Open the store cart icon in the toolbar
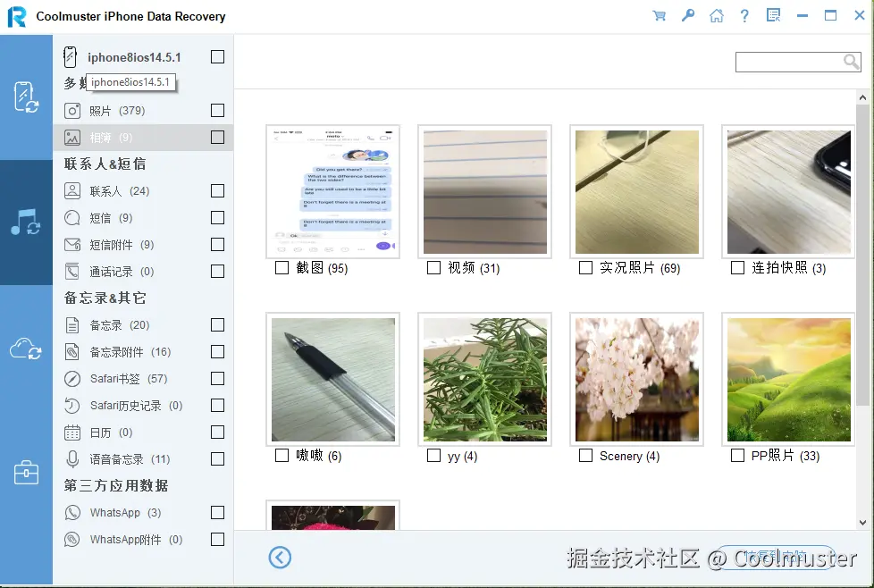The image size is (874, 588). point(660,15)
